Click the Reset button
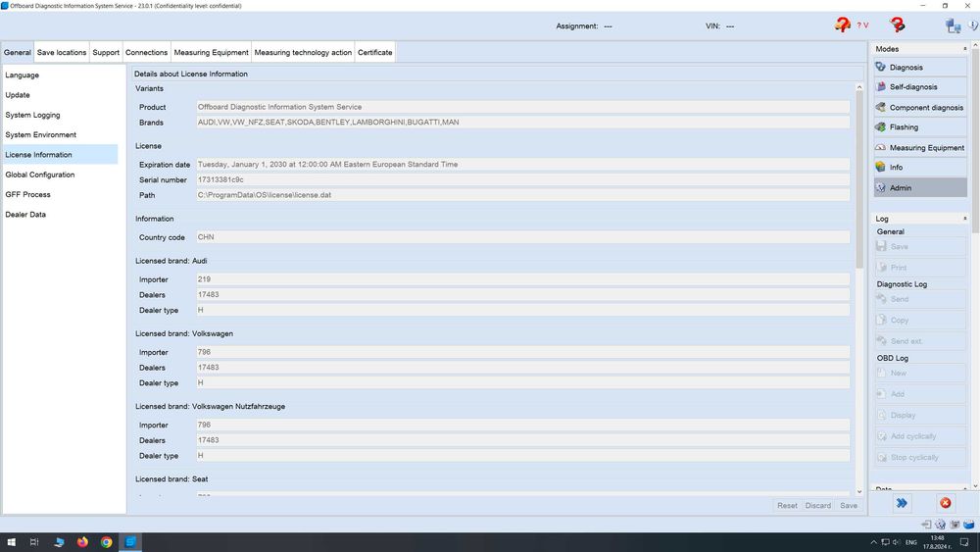Viewport: 980px width, 552px height. point(787,505)
